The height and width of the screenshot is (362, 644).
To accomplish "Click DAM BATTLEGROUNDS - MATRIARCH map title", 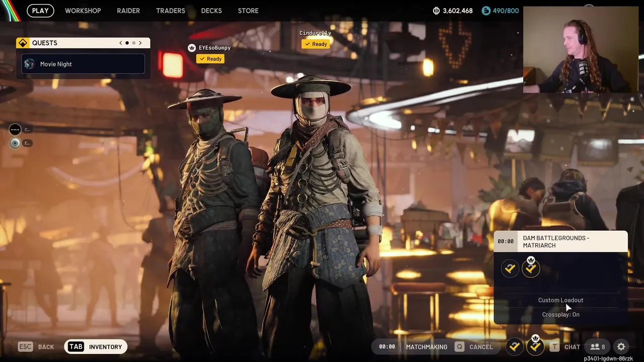I will coord(556,241).
